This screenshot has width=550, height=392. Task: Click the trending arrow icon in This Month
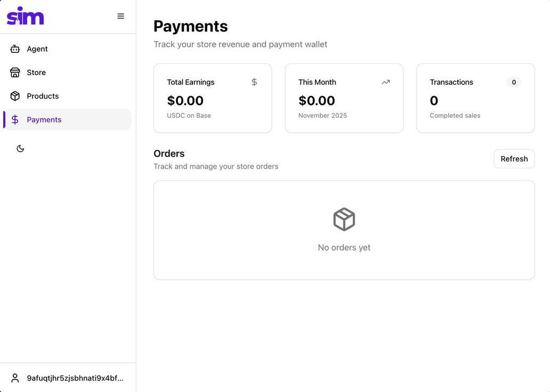coord(386,82)
